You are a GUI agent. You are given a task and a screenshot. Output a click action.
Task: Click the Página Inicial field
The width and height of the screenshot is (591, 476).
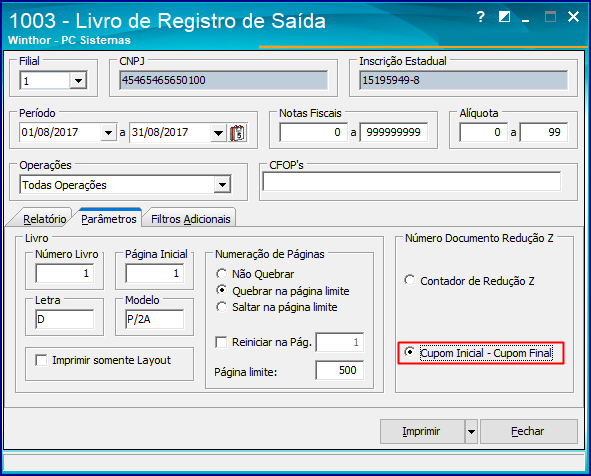[x=155, y=273]
